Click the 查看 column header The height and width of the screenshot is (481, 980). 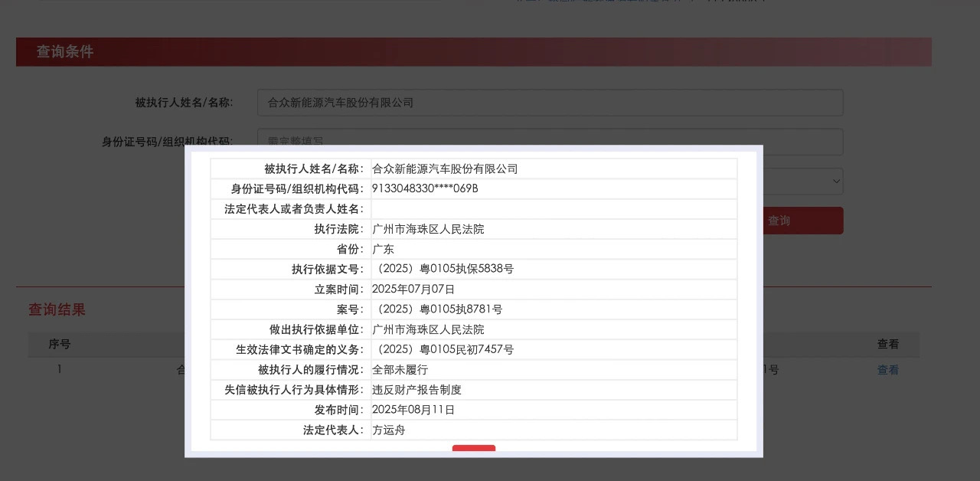(x=888, y=345)
